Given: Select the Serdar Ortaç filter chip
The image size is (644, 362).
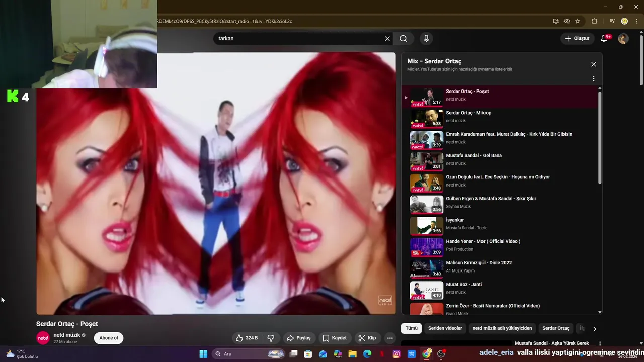Looking at the screenshot, I should (556, 328).
